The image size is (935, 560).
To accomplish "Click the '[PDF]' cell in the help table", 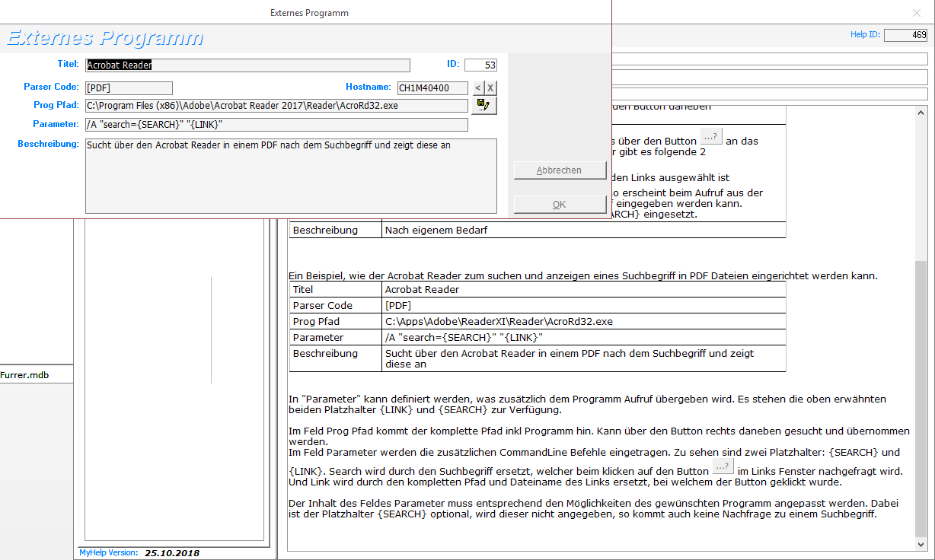I will (x=583, y=305).
